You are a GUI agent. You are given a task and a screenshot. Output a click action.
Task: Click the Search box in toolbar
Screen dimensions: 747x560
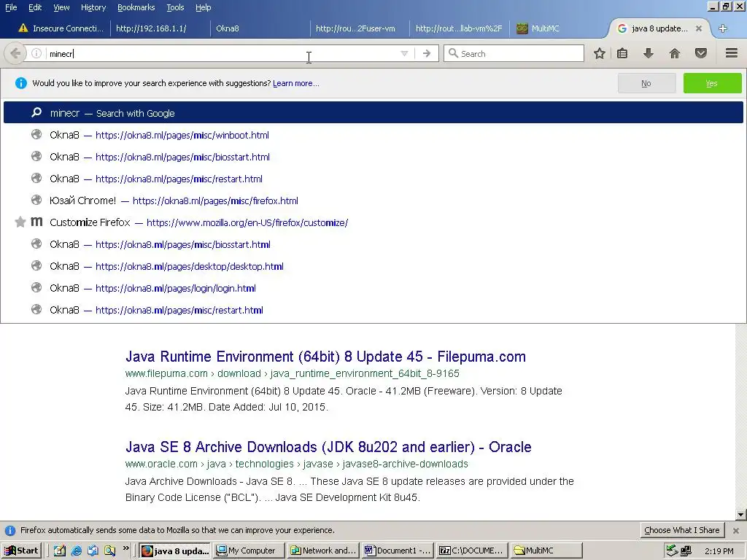click(x=514, y=53)
